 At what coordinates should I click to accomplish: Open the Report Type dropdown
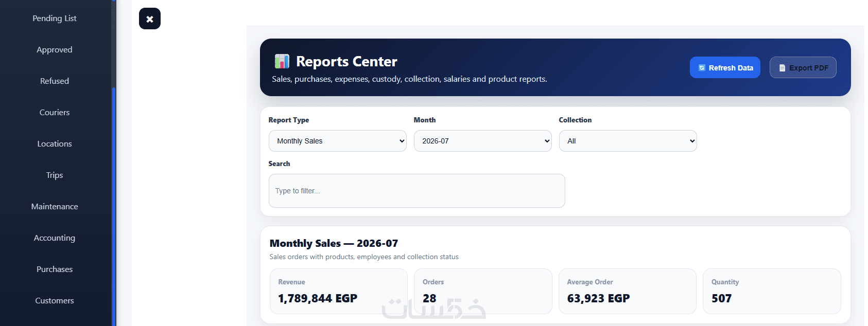pos(338,141)
